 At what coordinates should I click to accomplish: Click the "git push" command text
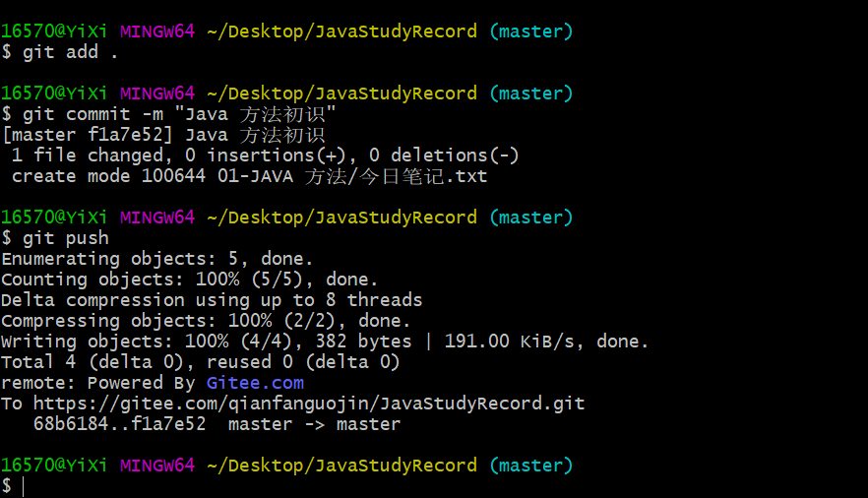click(65, 238)
